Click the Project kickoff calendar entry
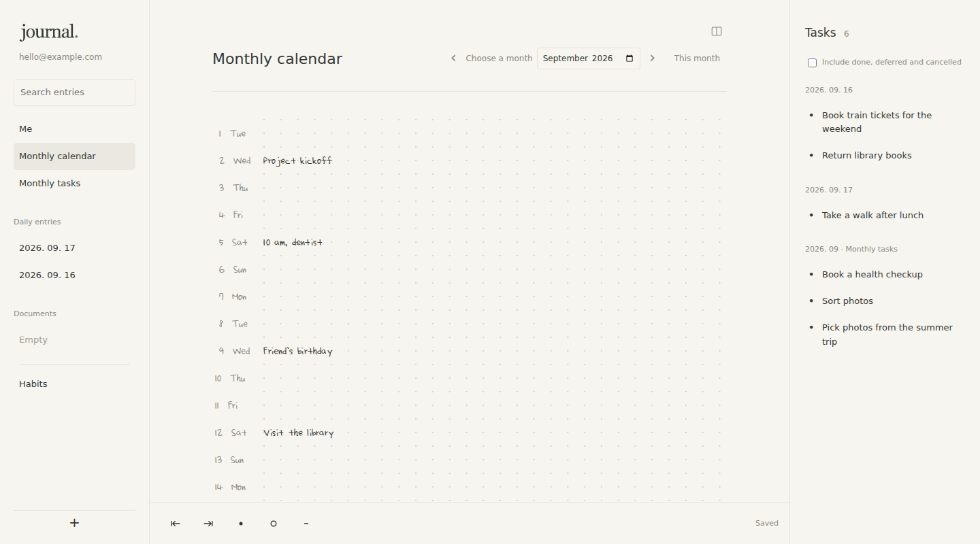The image size is (980, 544). (297, 161)
